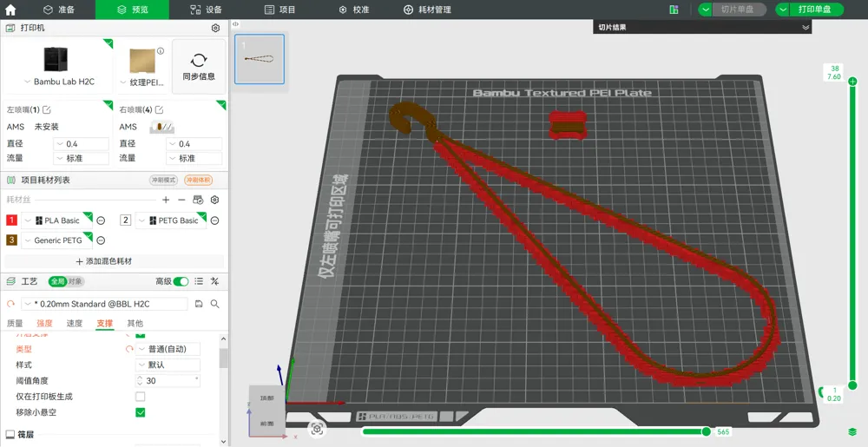The width and height of the screenshot is (868, 447).
Task: Search process settings with magnifier icon
Action: point(214,304)
